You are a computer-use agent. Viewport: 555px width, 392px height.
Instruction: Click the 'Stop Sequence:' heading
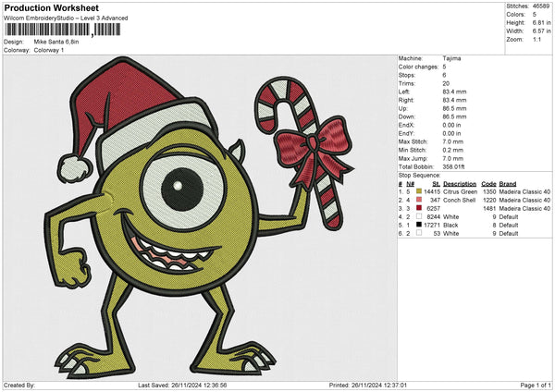[x=419, y=176]
